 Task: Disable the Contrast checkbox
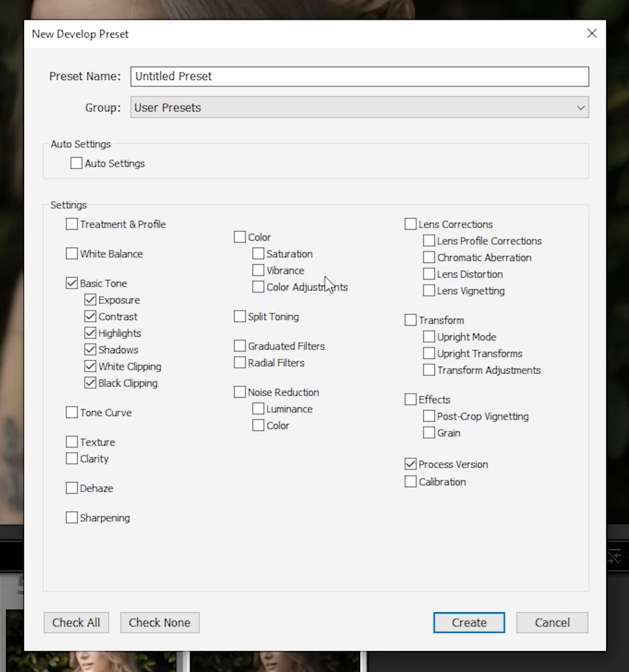coord(90,316)
